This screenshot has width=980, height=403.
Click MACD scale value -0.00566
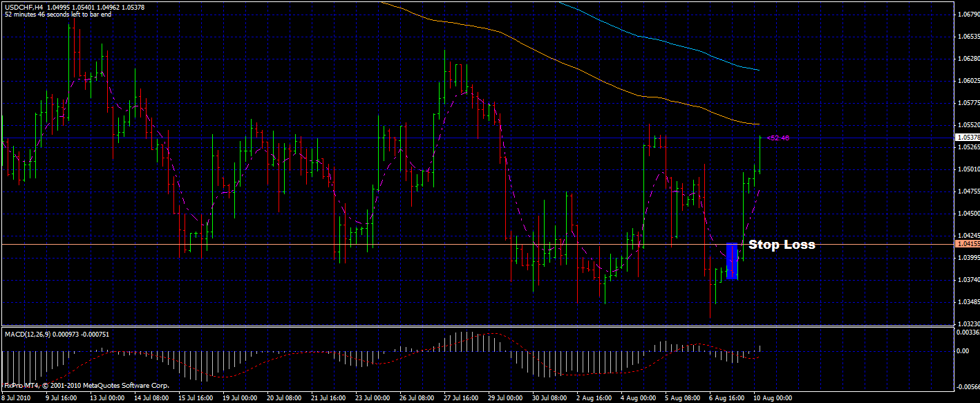point(967,387)
